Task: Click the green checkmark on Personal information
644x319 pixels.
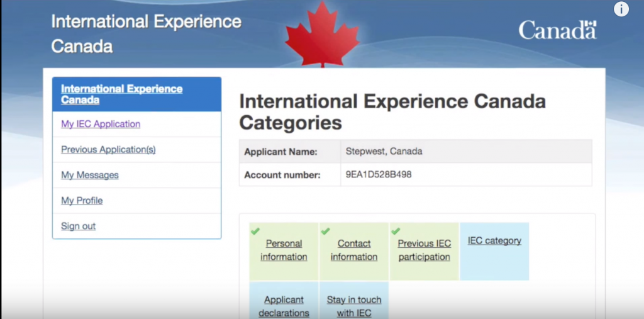Action: pyautogui.click(x=255, y=231)
